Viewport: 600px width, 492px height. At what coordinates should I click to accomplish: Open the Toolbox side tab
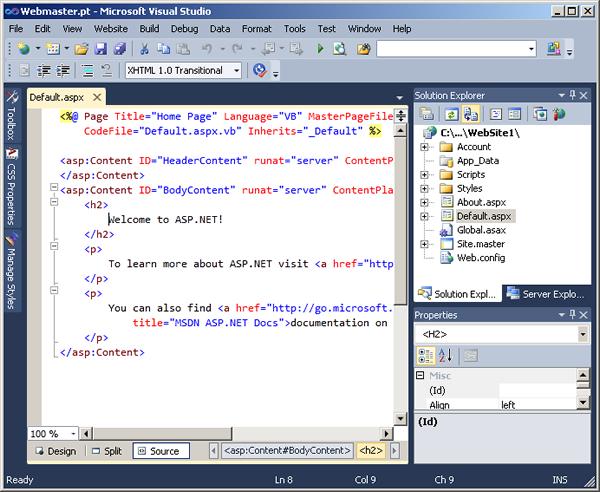coord(11,116)
